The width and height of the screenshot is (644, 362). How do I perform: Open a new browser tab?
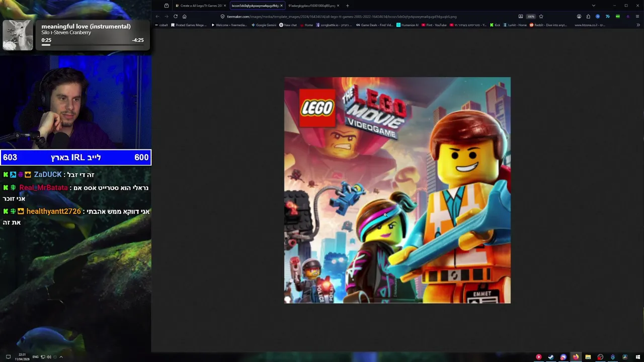(347, 6)
